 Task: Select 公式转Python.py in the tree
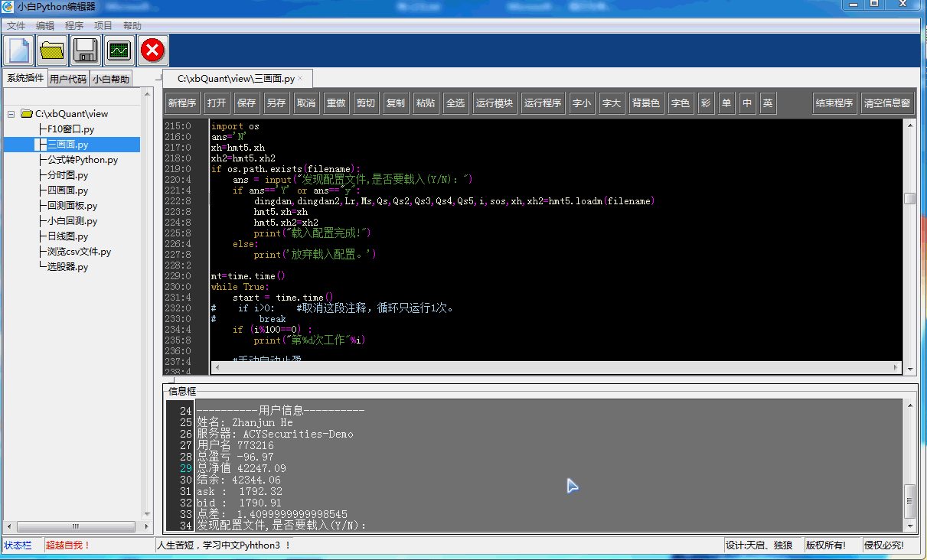click(83, 160)
